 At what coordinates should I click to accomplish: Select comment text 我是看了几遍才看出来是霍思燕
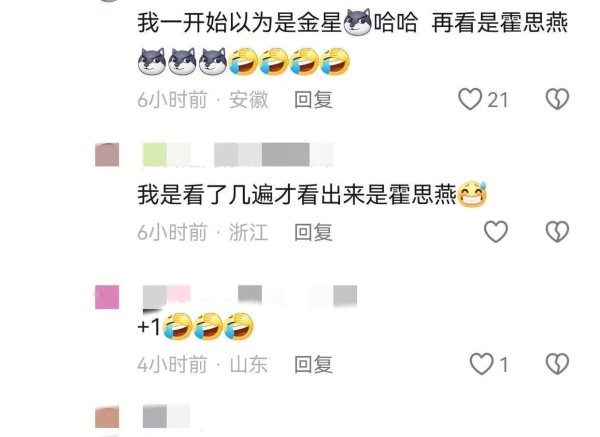click(297, 195)
